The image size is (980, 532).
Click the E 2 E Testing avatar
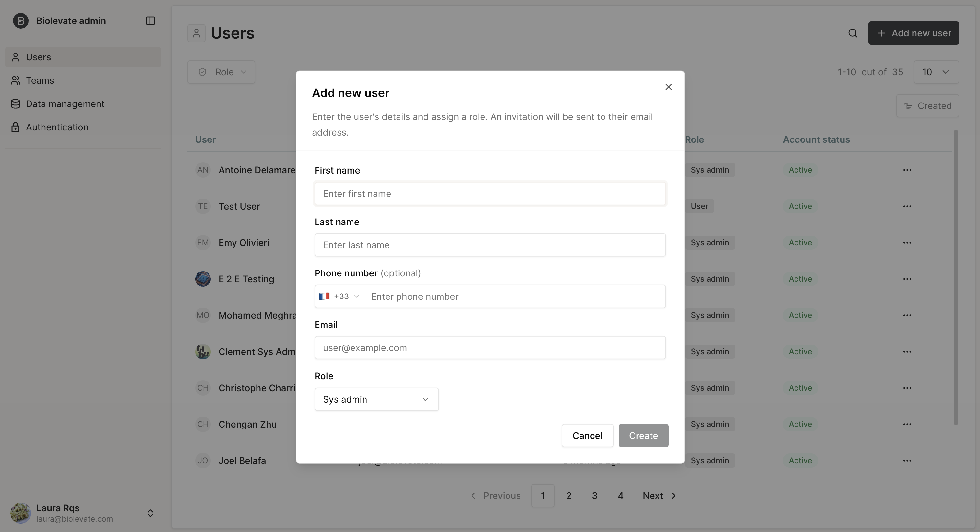203,279
